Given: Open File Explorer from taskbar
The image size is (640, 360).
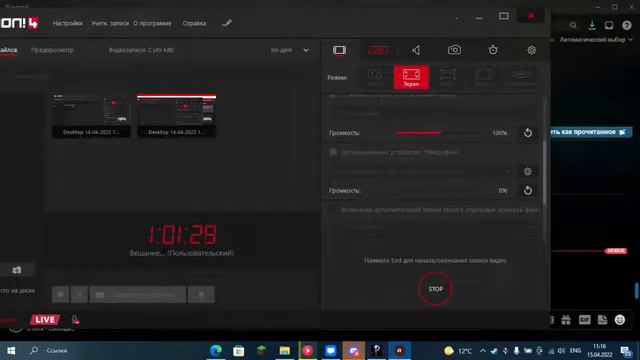Looking at the screenshot, I should (x=284, y=351).
